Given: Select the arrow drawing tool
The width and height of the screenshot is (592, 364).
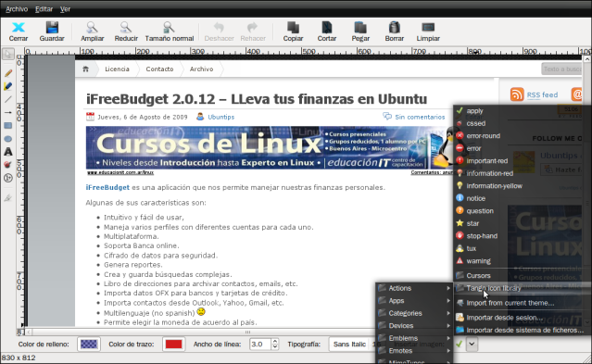Looking at the screenshot, I should [x=8, y=112].
